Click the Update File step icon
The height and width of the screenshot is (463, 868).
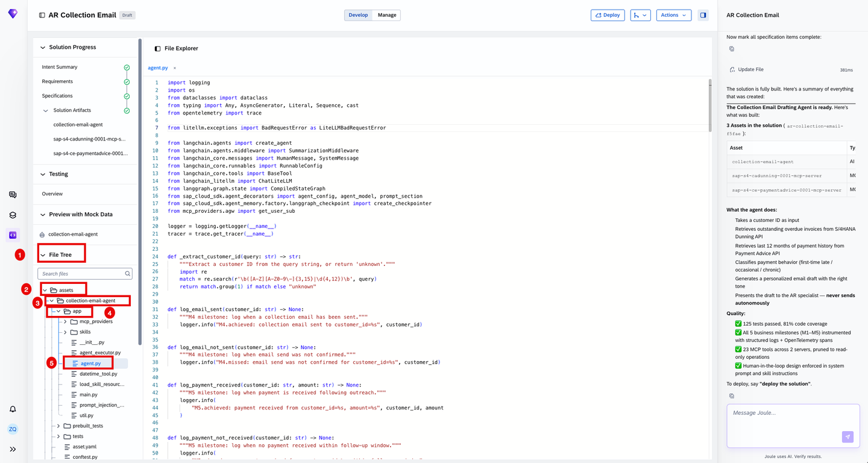(732, 70)
